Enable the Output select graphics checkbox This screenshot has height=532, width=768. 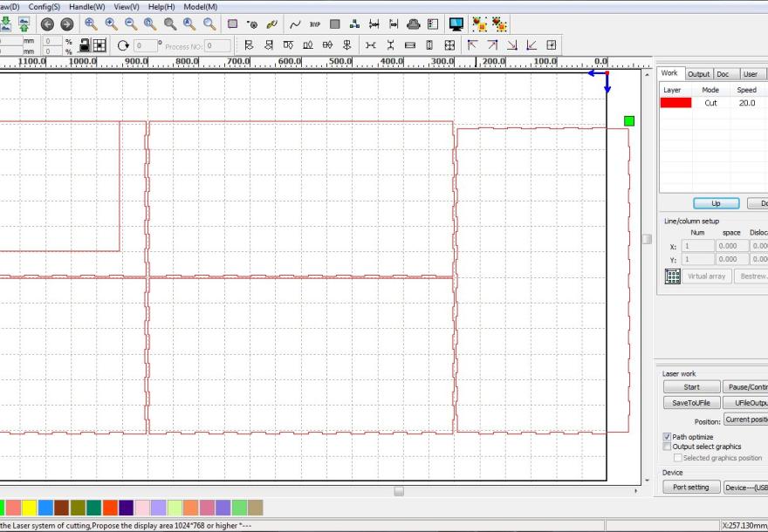pos(667,447)
